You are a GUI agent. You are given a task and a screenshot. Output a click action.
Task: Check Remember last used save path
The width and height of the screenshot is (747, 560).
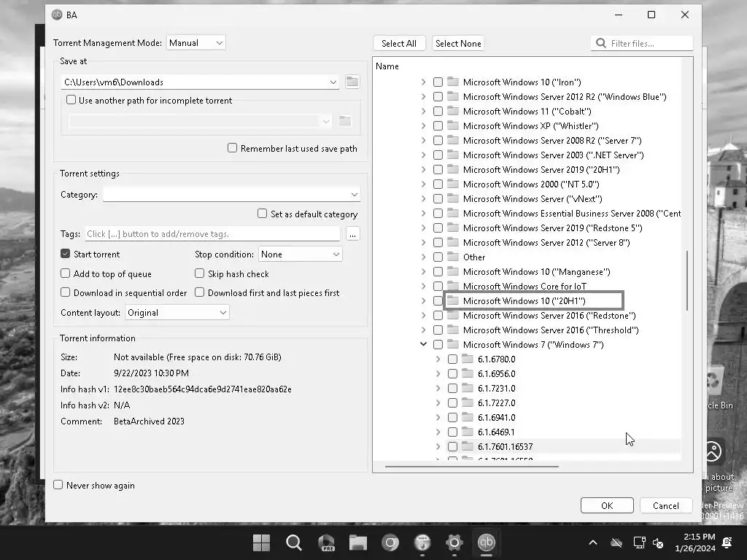(x=232, y=148)
